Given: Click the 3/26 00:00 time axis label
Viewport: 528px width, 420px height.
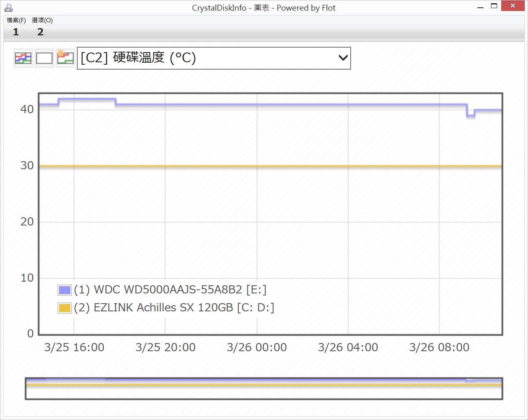Looking at the screenshot, I should 257,347.
